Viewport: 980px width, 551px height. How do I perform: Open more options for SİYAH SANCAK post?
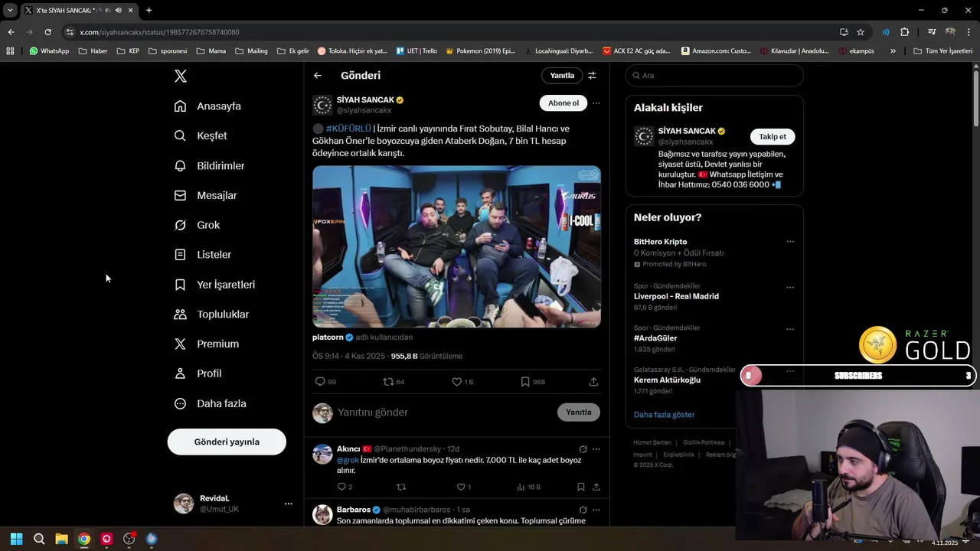[596, 103]
